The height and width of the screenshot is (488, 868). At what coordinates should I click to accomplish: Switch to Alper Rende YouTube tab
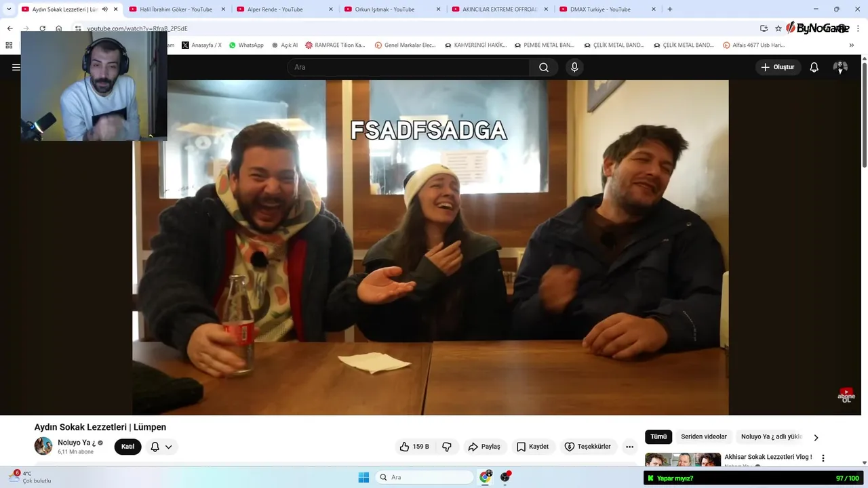(278, 9)
